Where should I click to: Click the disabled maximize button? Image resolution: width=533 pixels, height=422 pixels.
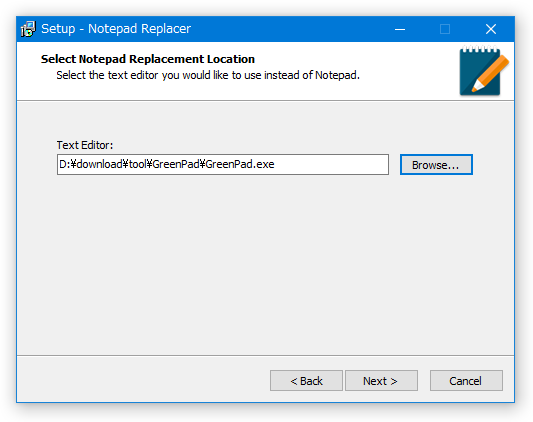445,29
